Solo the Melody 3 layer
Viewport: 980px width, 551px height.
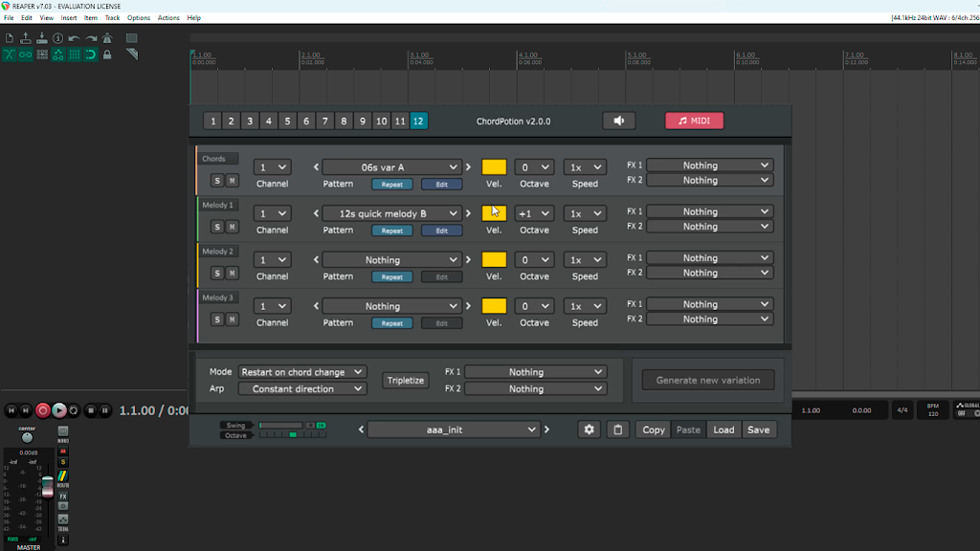tap(217, 320)
